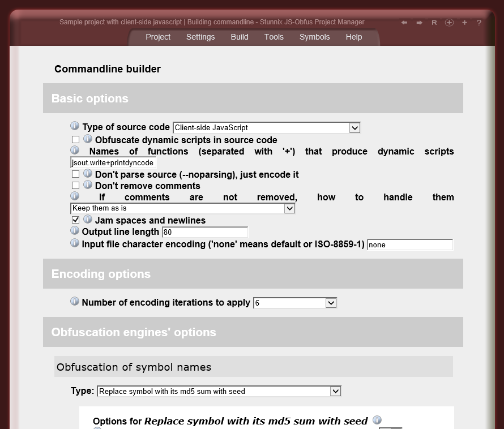Enable Obfuscate dynamic scripts in source code
The height and width of the screenshot is (429, 504).
point(75,139)
